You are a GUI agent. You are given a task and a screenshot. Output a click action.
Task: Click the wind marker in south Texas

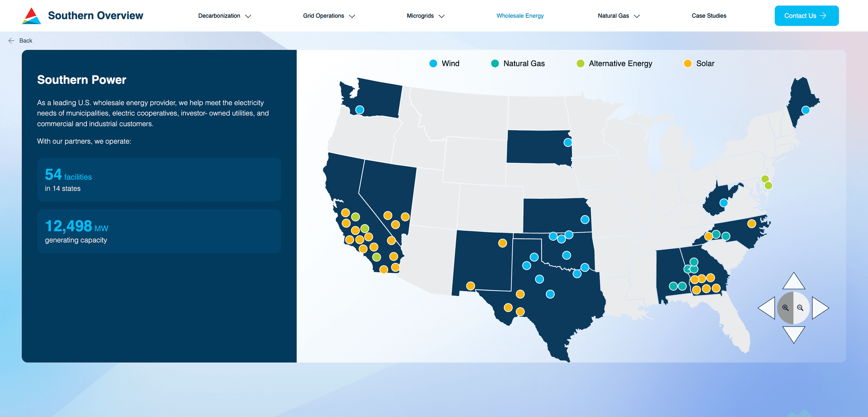(x=550, y=294)
